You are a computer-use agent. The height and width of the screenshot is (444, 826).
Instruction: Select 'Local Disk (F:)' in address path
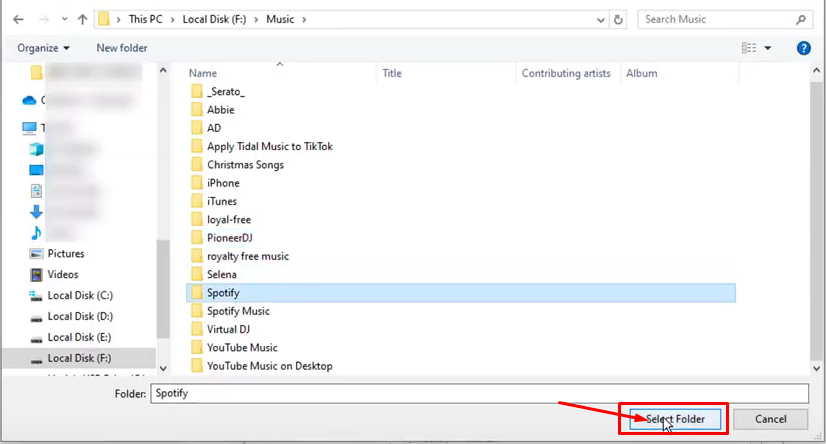[x=214, y=19]
